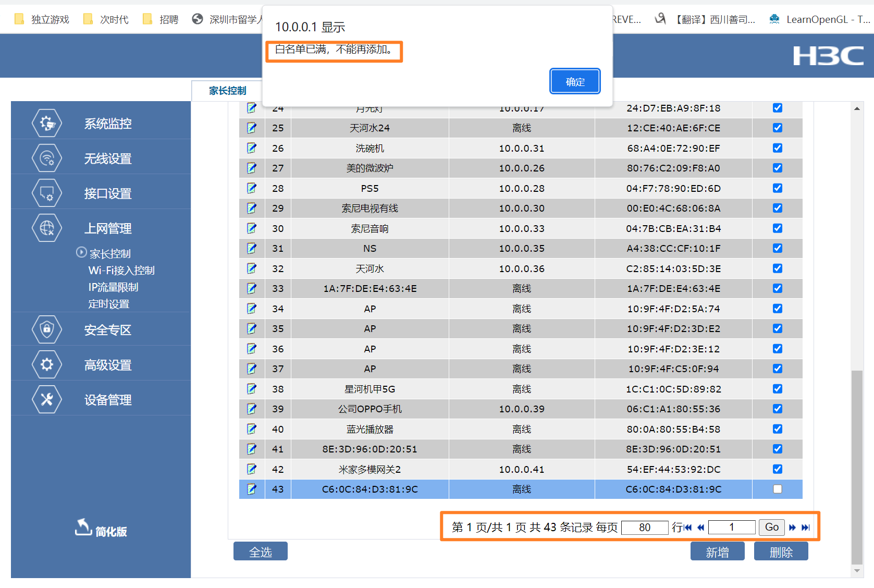
Task: Edit row 32 天河水 entry
Action: point(252,268)
